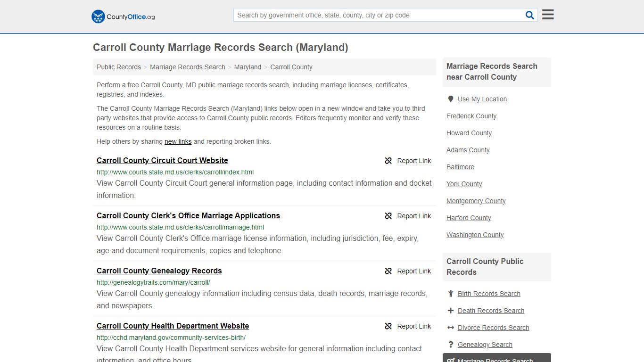This screenshot has width=644, height=362.
Task: Click the courts.state.md.us carroll/index.html URL
Action: (175, 172)
